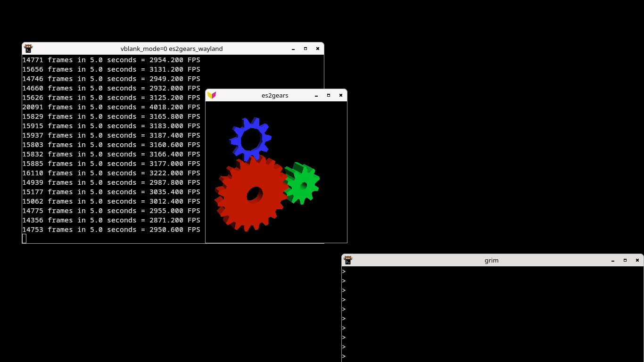The height and width of the screenshot is (362, 644).
Task: Focus the window titled vblank_mode=0 es2gears_wayland
Action: point(172,49)
